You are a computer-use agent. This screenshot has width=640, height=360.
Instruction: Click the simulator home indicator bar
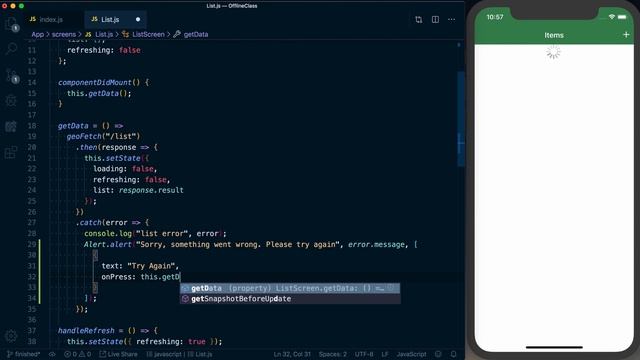[x=554, y=347]
